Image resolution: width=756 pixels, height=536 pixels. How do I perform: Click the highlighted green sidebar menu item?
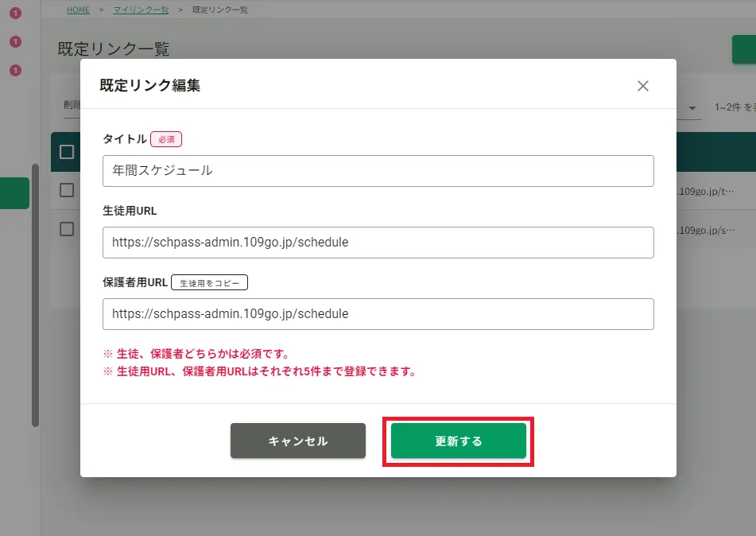pyautogui.click(x=14, y=193)
